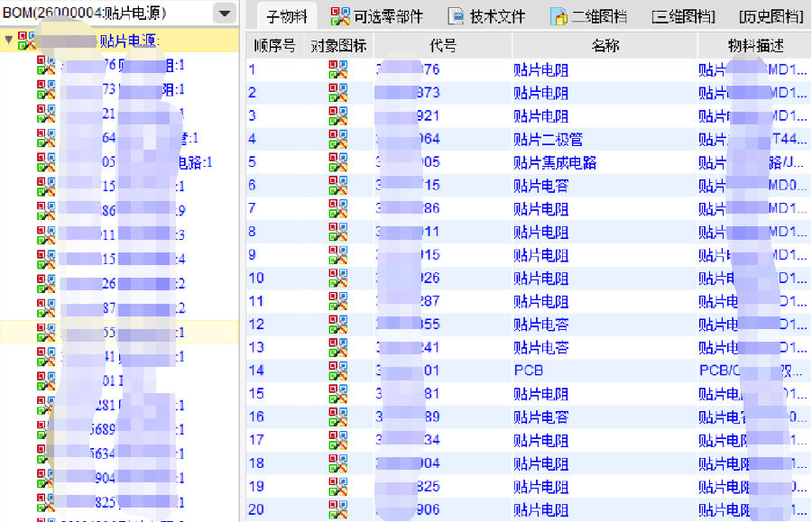
Task: Click the root 贴片电源 node icon
Action: (28, 41)
